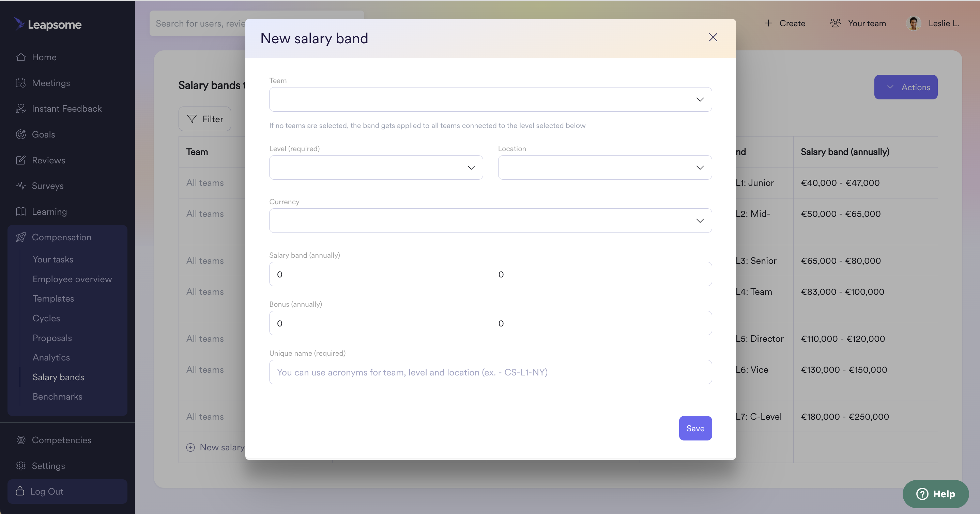Click the Surveys pulse icon
The width and height of the screenshot is (980, 514).
[x=21, y=186]
